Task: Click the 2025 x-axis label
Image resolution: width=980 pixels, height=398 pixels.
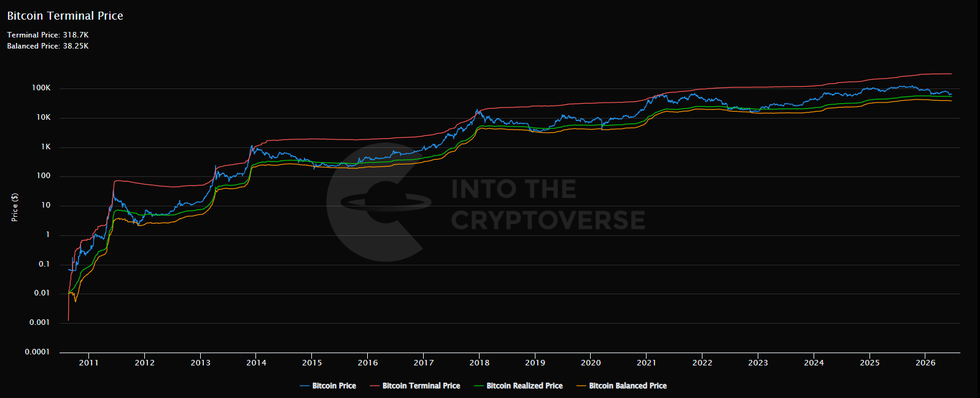Action: tap(869, 363)
